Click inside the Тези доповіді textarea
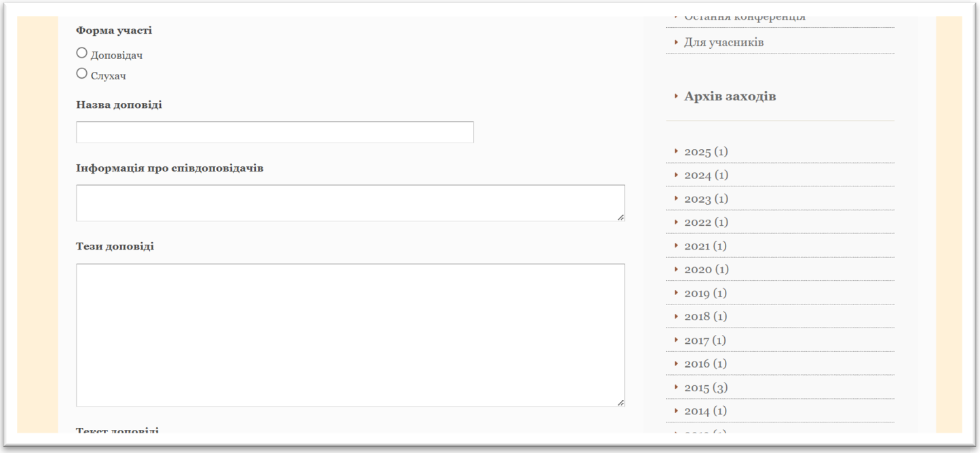The width and height of the screenshot is (980, 453). tap(350, 334)
